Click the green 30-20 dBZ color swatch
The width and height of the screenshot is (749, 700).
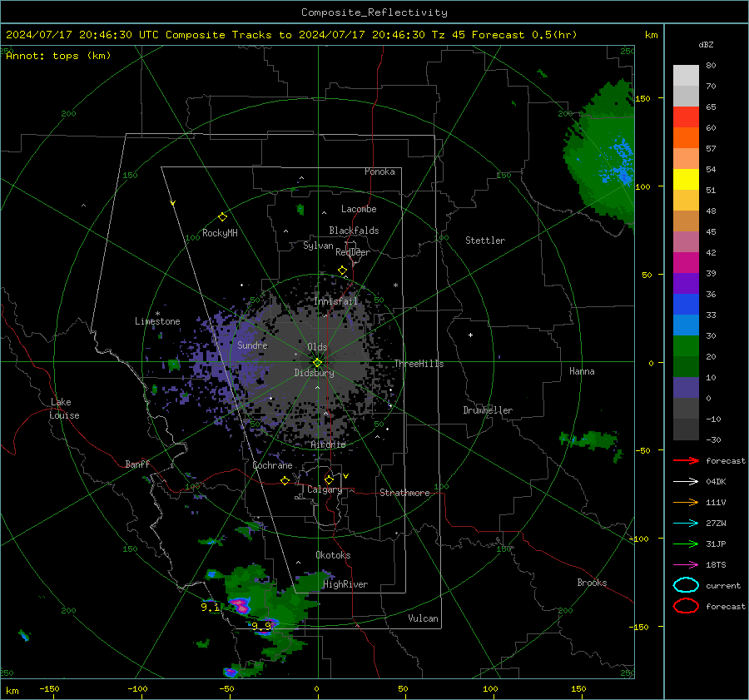(x=686, y=346)
